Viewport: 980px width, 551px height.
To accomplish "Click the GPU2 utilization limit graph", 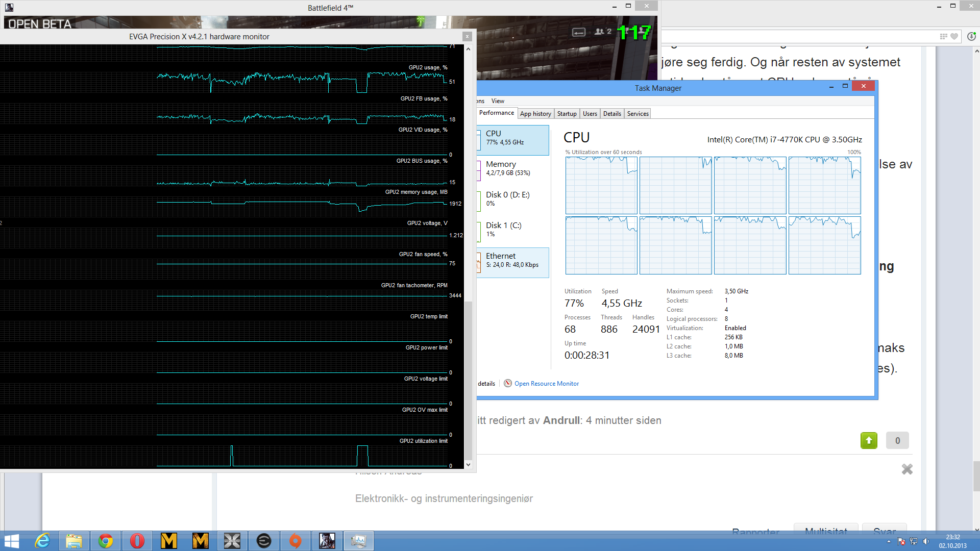I will click(302, 456).
